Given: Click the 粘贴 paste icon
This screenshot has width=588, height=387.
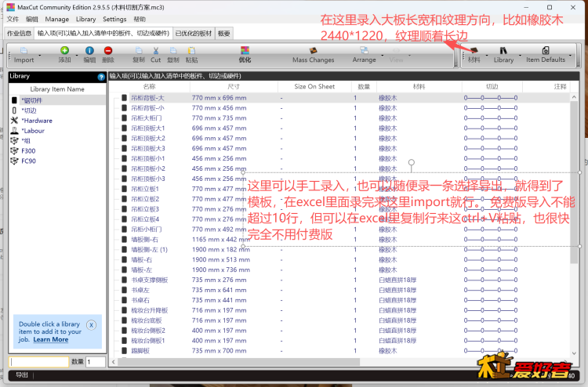Looking at the screenshot, I should [x=191, y=50].
